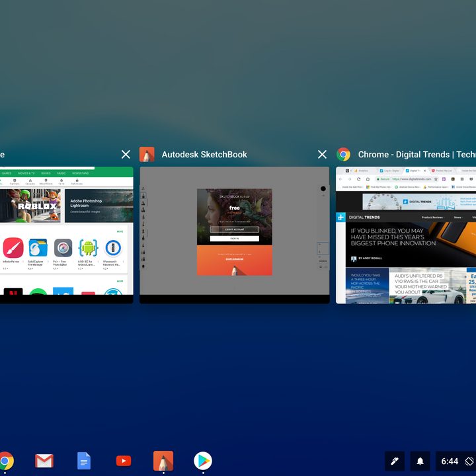The image size is (476, 476).
Task: Close the Autodesk SketchBook overview window
Action: point(322,155)
